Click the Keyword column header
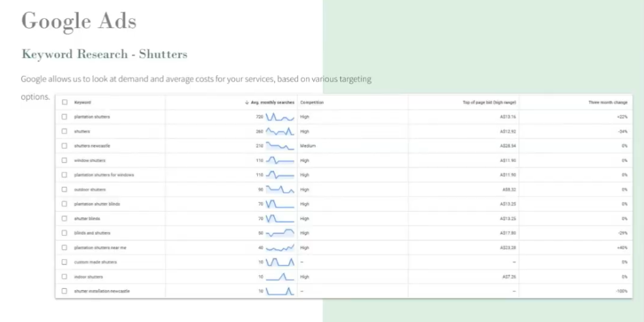This screenshot has height=322, width=644. (x=83, y=103)
